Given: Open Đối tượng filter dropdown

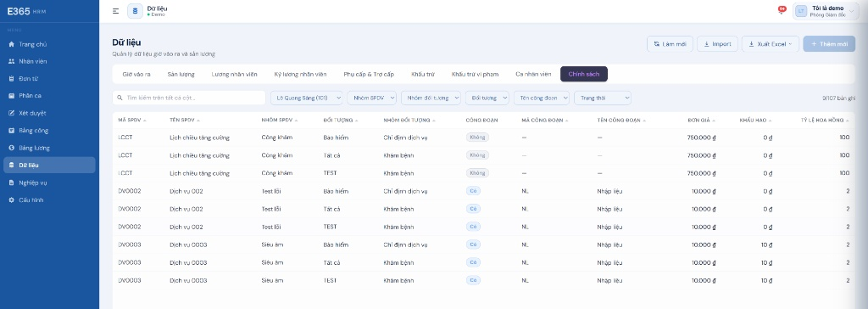Looking at the screenshot, I should point(487,98).
